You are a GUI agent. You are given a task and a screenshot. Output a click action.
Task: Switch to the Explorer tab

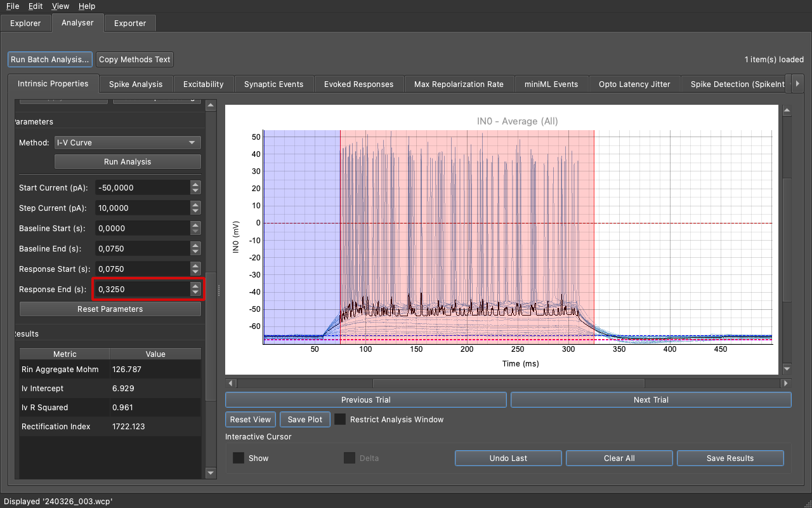tap(25, 23)
